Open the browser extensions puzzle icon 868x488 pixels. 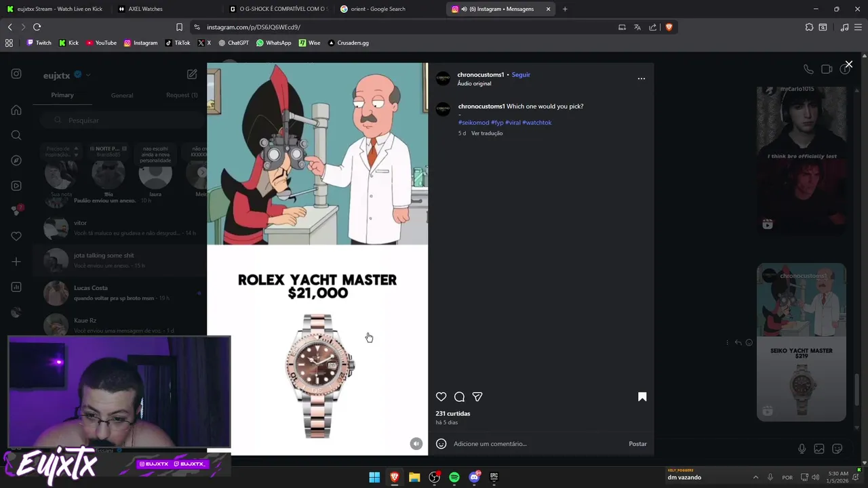click(809, 27)
